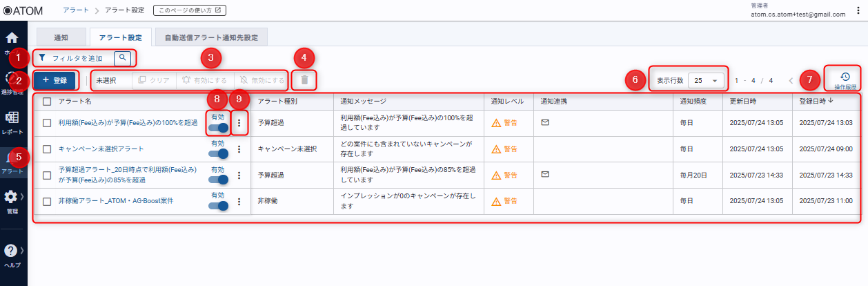Click the フィルタを追加 filter field

[76, 58]
